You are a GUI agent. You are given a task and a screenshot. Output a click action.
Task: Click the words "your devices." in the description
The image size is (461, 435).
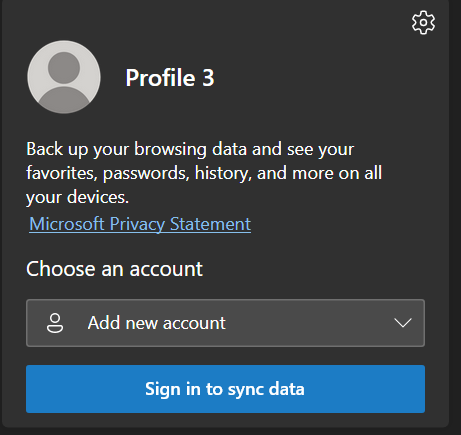[77, 197]
